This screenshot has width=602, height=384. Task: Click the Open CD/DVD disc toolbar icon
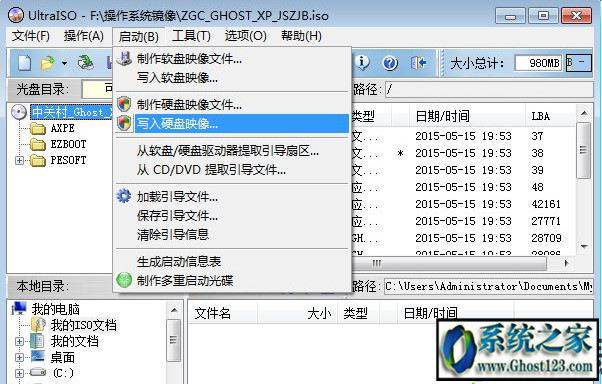click(x=85, y=63)
